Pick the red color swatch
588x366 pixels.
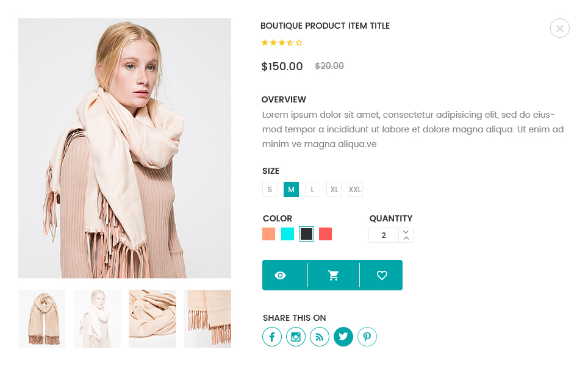(x=326, y=234)
